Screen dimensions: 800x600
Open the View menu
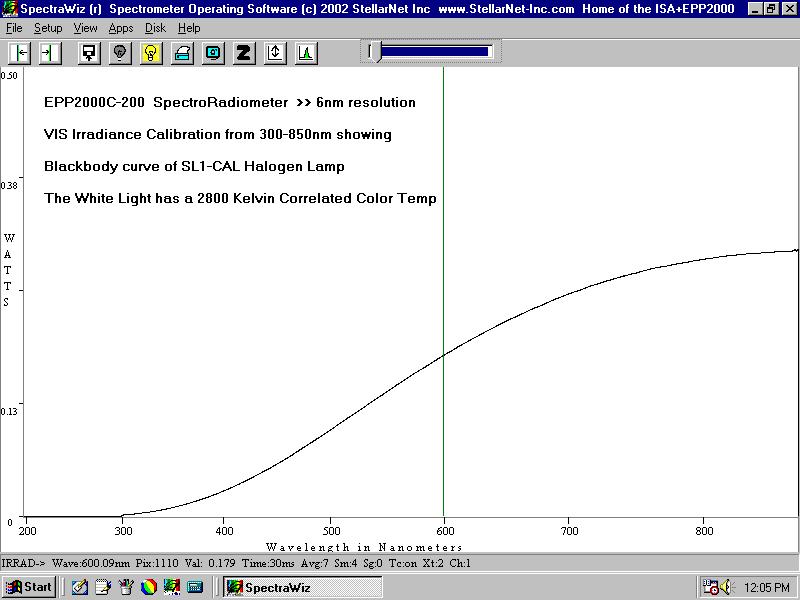pyautogui.click(x=85, y=29)
